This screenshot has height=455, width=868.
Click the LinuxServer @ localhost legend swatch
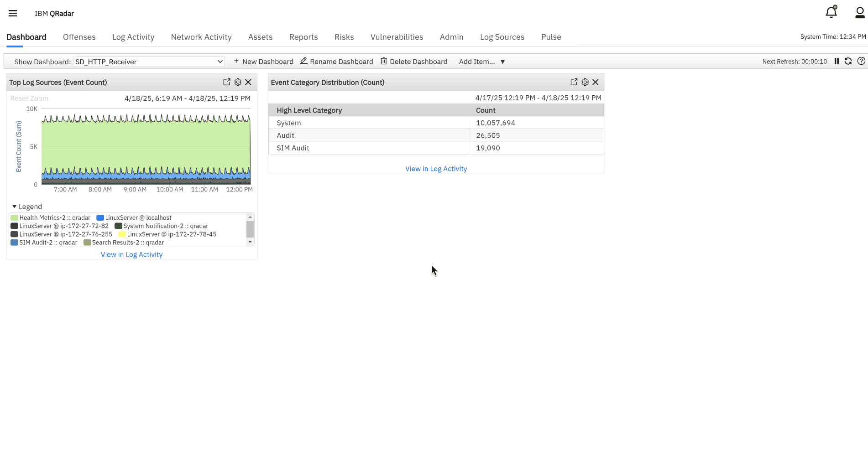100,218
